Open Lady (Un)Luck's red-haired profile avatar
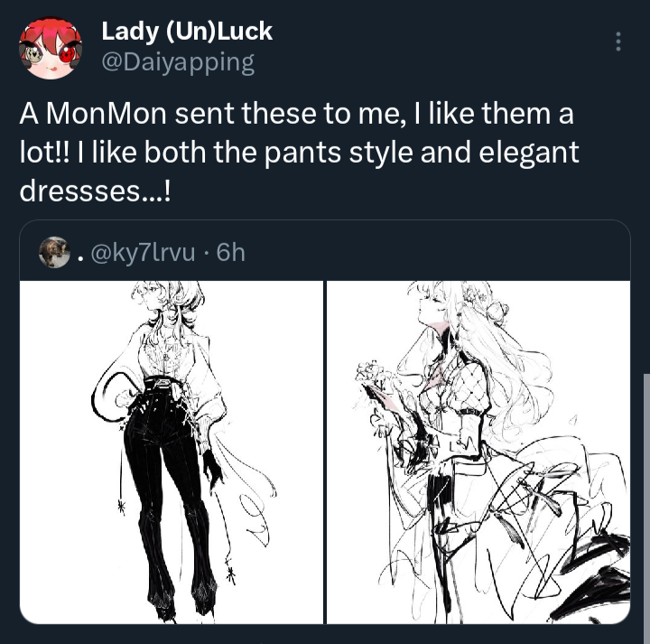 coord(51,48)
